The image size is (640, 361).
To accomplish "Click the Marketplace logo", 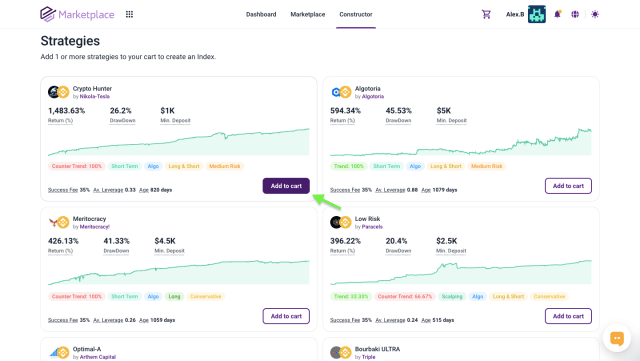I will point(77,14).
